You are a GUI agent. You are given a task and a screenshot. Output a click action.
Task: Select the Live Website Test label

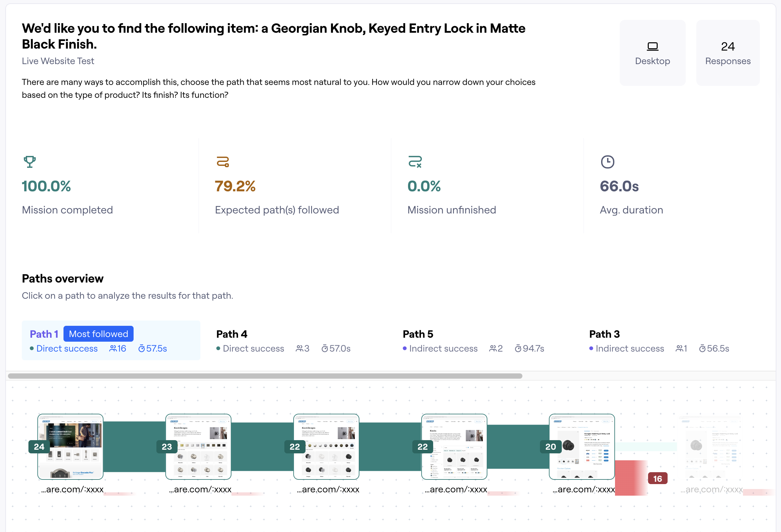[58, 61]
